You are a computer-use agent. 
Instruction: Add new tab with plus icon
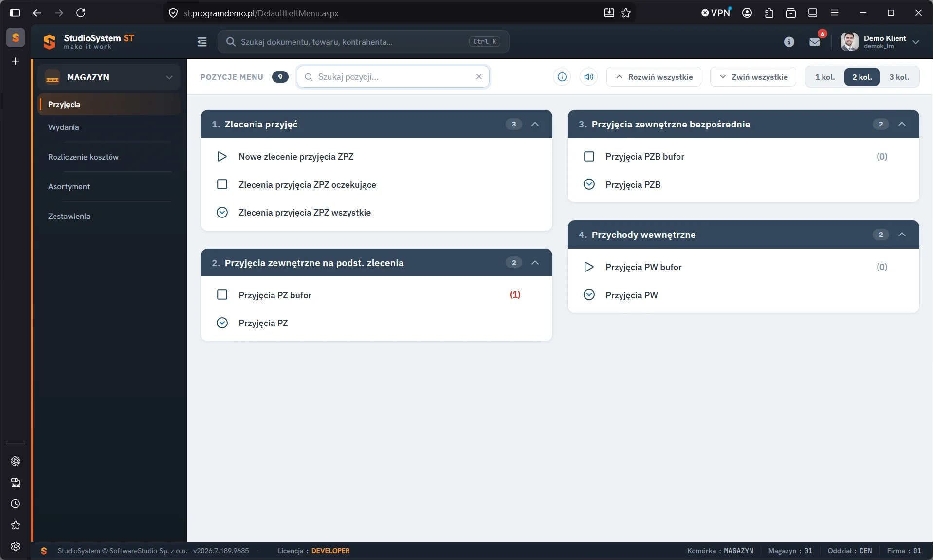pyautogui.click(x=16, y=61)
